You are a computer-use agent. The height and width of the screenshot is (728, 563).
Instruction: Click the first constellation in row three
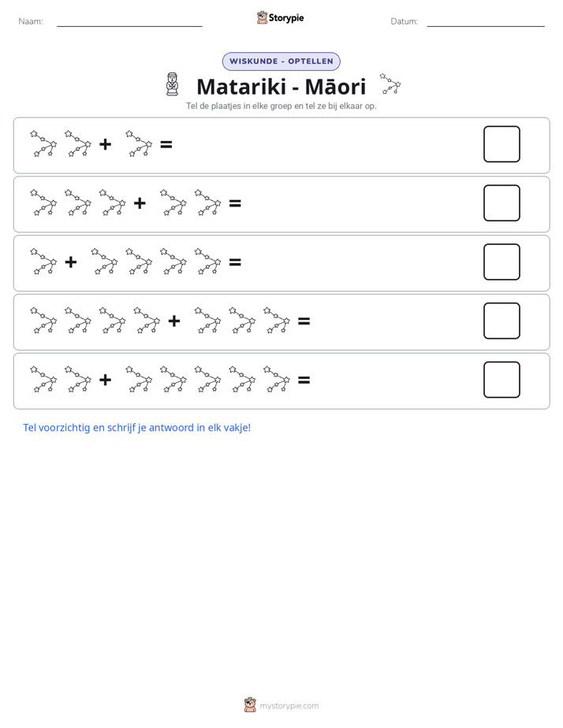coord(43,262)
